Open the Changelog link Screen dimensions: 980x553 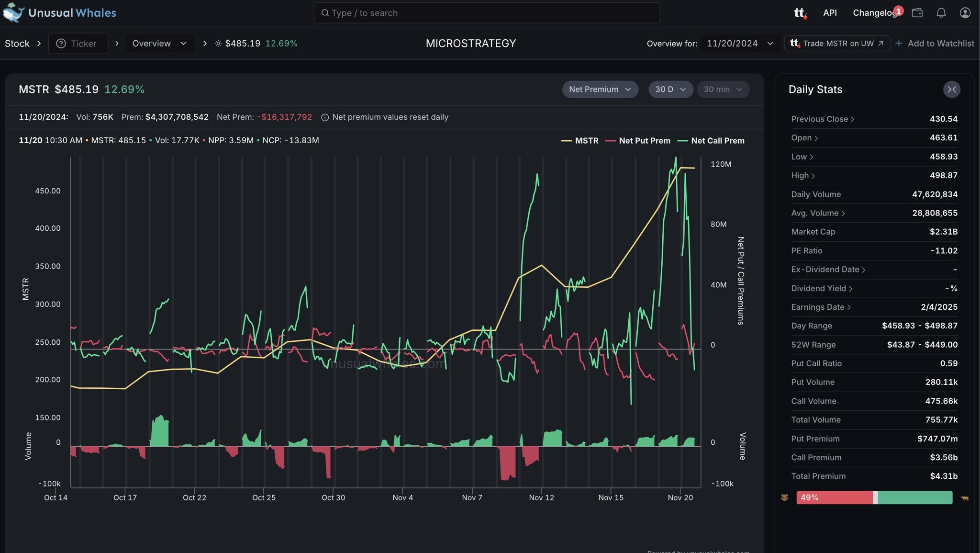[x=874, y=13]
